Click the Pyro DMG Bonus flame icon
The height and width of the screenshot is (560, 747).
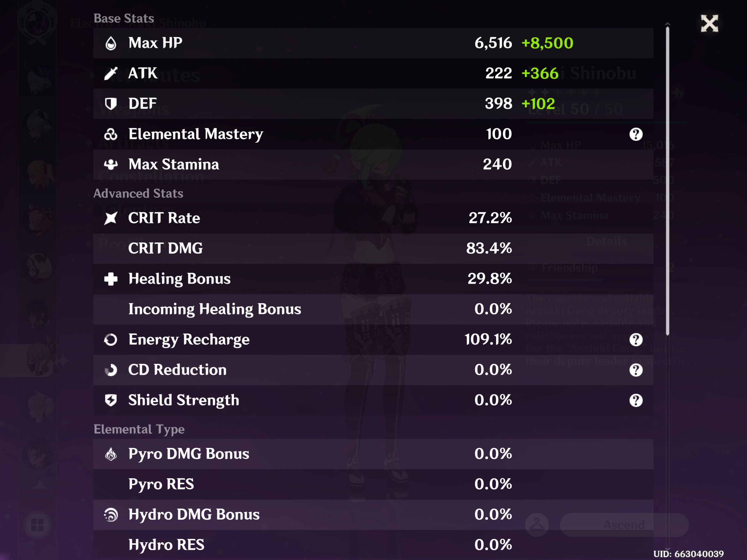[111, 454]
